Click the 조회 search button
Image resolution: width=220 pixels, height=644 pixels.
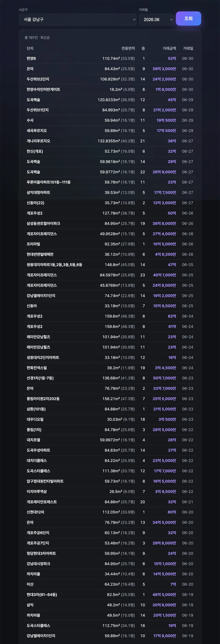coord(188,19)
